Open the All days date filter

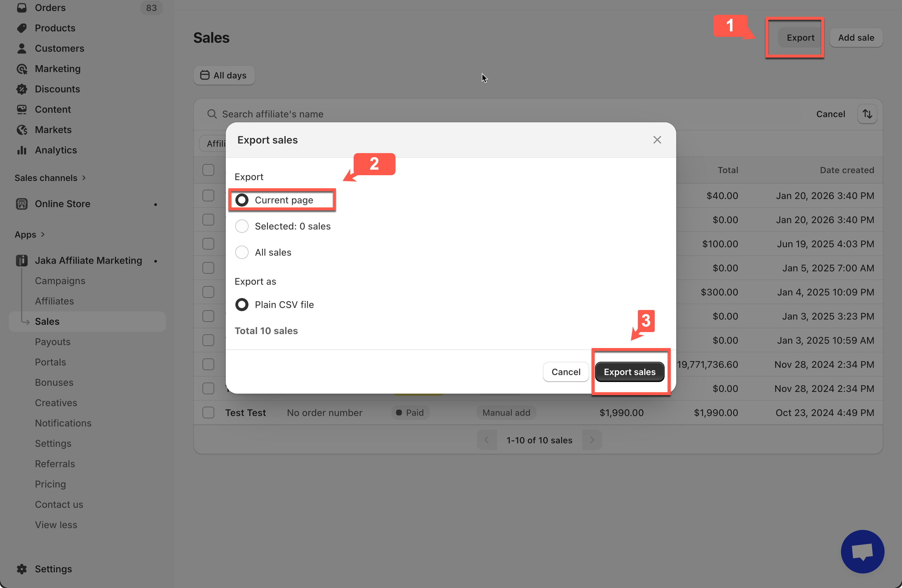click(x=224, y=76)
